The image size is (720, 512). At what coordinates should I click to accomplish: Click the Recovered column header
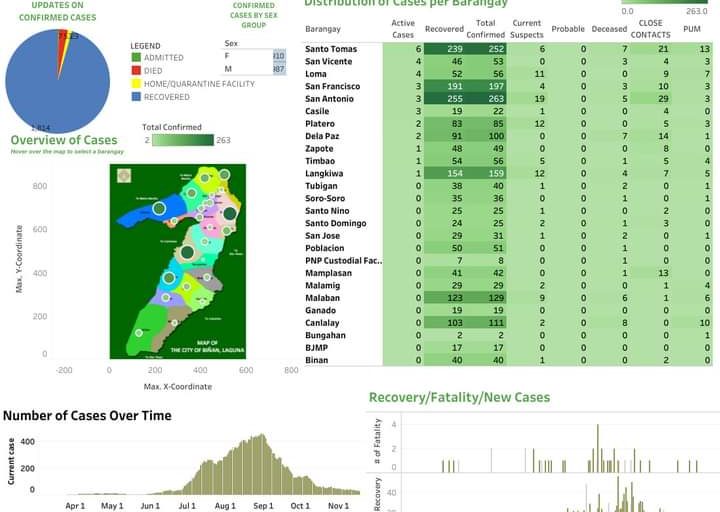tap(444, 29)
